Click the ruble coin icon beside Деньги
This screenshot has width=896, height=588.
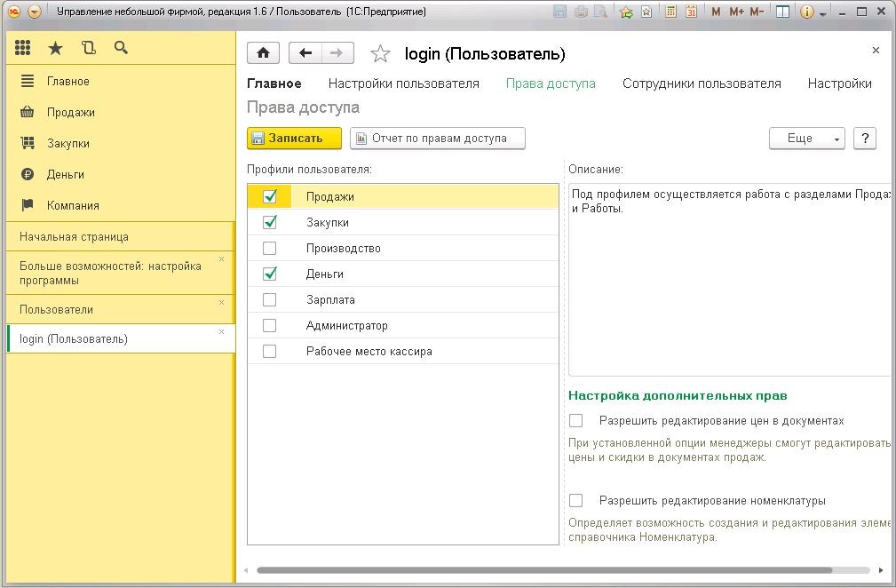(x=28, y=174)
